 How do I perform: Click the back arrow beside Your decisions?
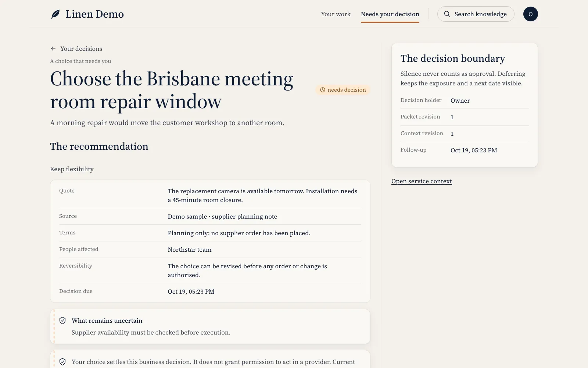tap(53, 49)
